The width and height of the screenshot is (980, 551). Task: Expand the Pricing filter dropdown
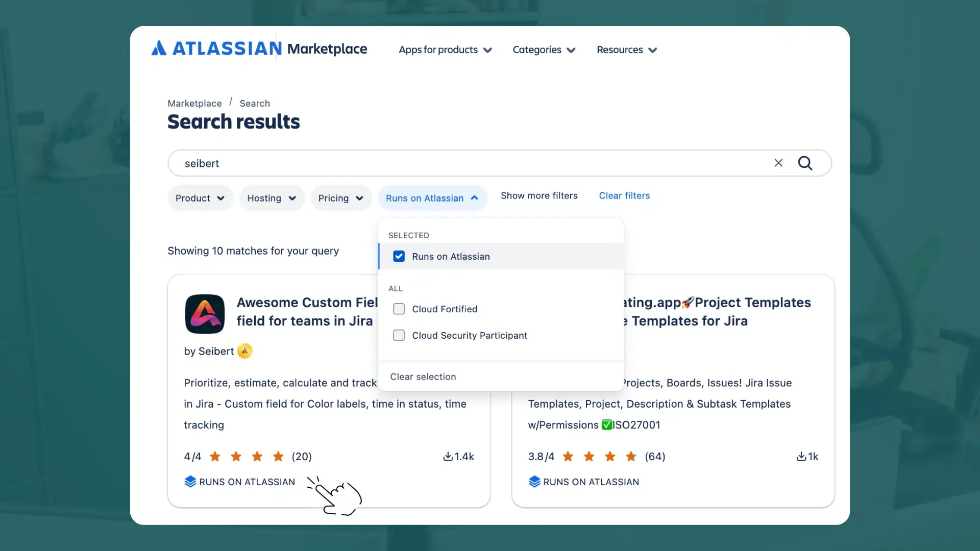pyautogui.click(x=340, y=198)
